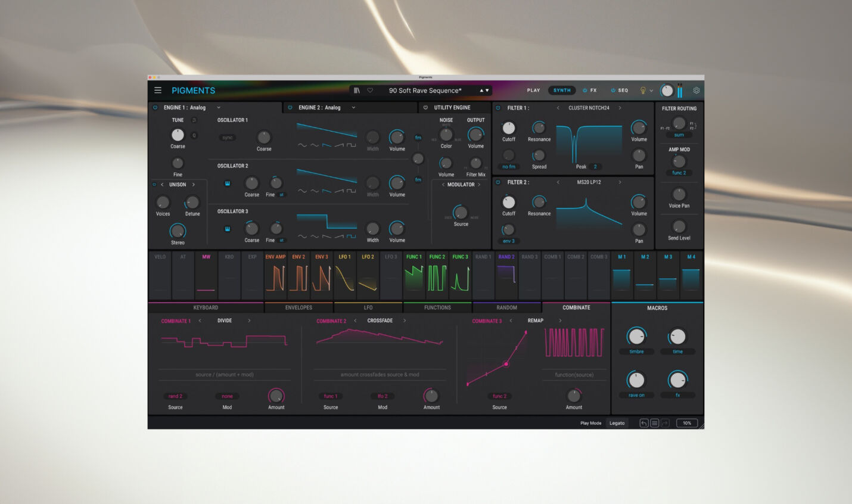Open the settings gear
The height and width of the screenshot is (504, 852).
tap(696, 90)
